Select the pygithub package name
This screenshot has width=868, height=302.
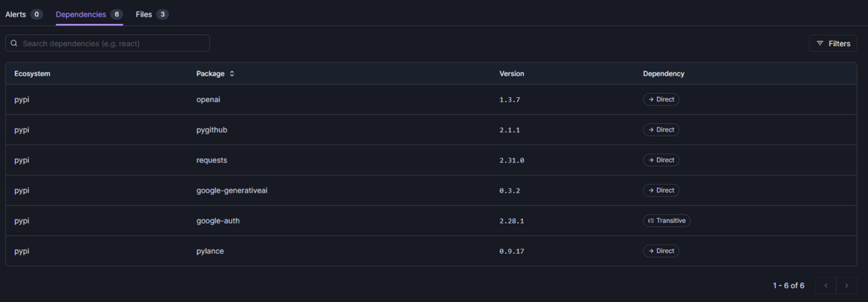pyautogui.click(x=212, y=130)
